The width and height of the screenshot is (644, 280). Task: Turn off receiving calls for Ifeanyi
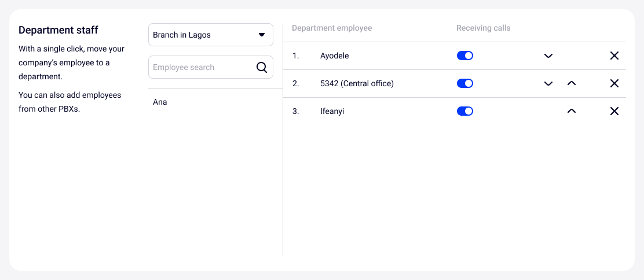(465, 111)
